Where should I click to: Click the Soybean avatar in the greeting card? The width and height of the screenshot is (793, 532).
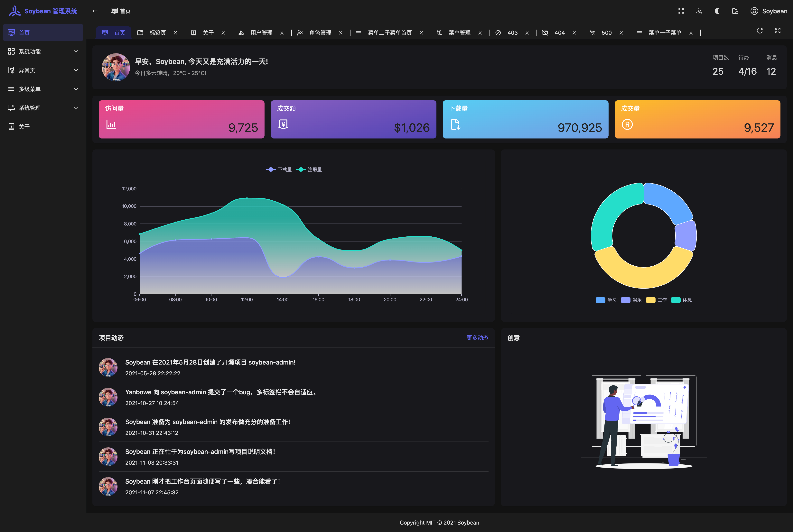116,68
